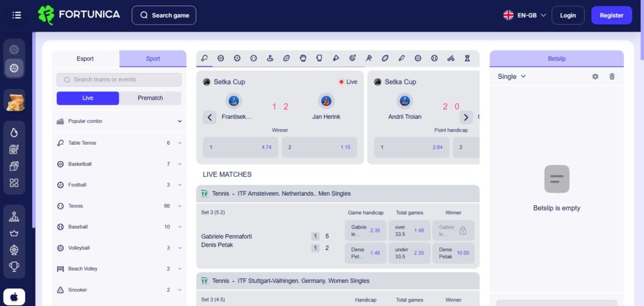Click the trophy icon in left sidebar
The image size is (644, 306).
14,266
